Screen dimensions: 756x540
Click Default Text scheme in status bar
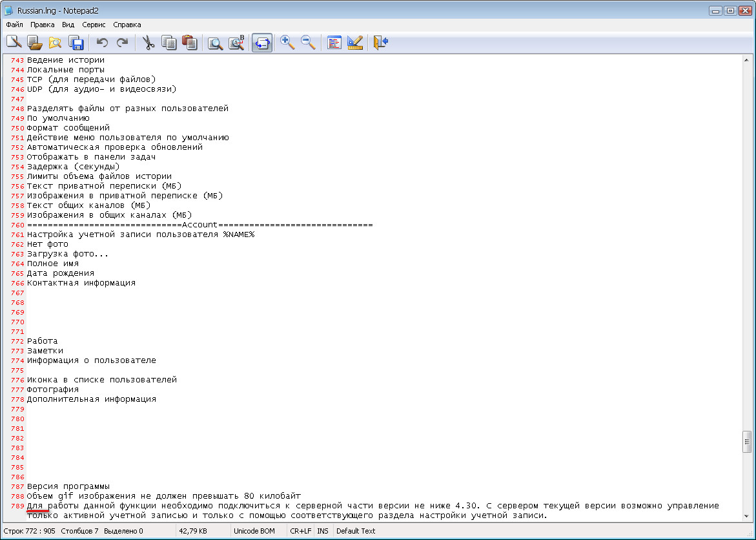tap(356, 531)
